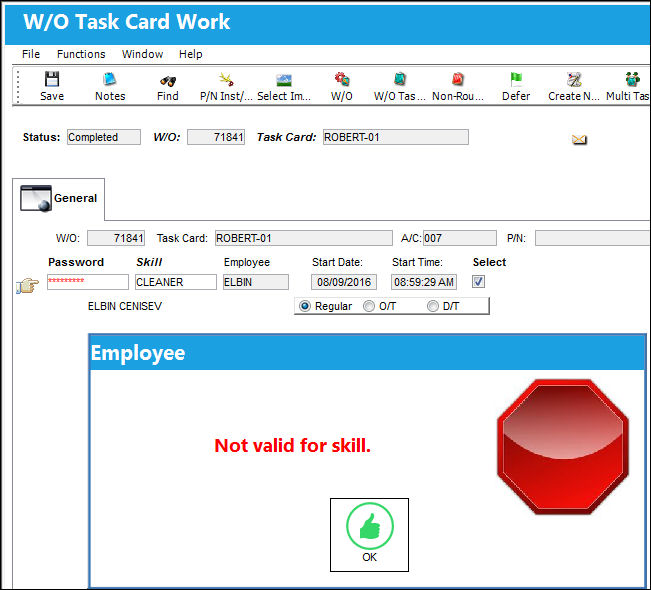Click the toolbar drag handle dots
The height and width of the screenshot is (590, 651).
coord(18,86)
